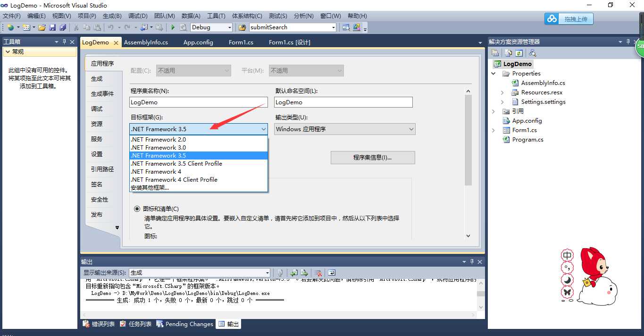Toggle Word Wrap in the Output panel

click(x=332, y=273)
